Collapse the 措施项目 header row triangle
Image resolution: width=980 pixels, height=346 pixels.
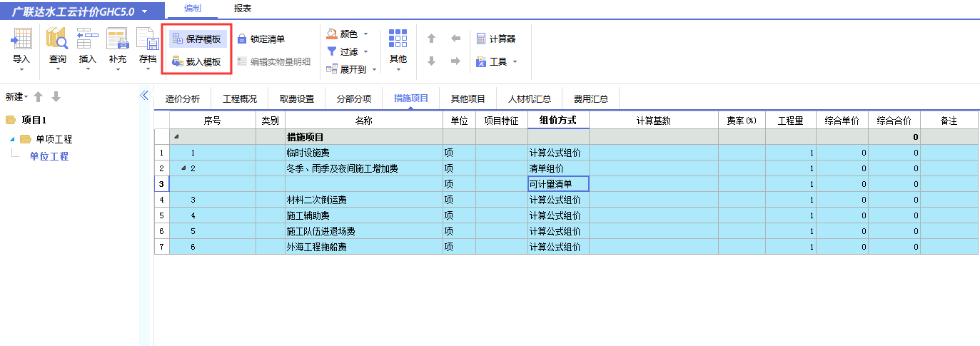(176, 136)
